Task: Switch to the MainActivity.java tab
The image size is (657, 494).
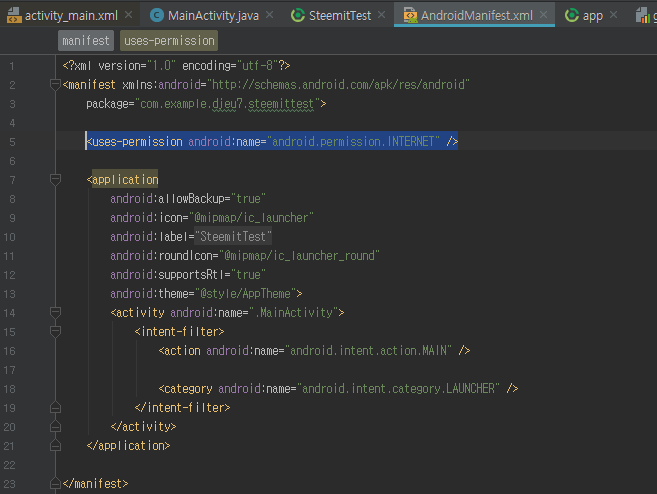Action: click(x=211, y=16)
